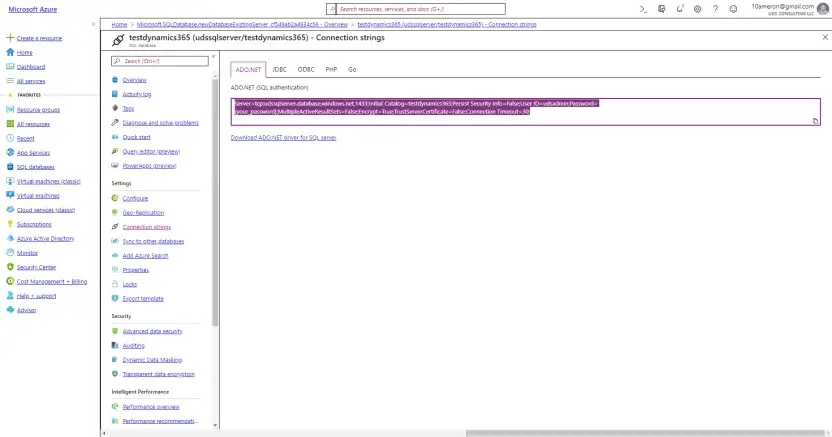Image resolution: width=832 pixels, height=437 pixels.
Task: Click Download ADO.NET driver for SQL server
Action: 283,137
